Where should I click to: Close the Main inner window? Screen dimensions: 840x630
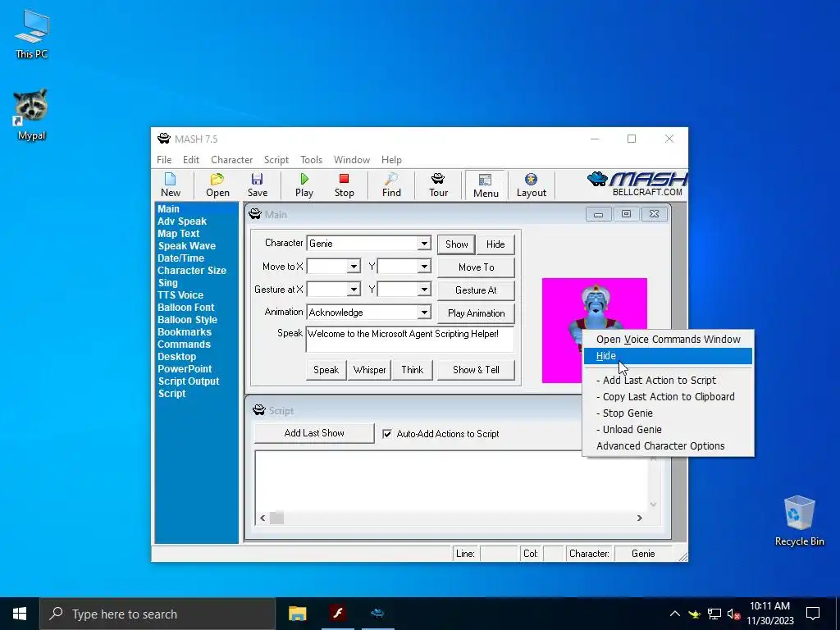point(654,214)
